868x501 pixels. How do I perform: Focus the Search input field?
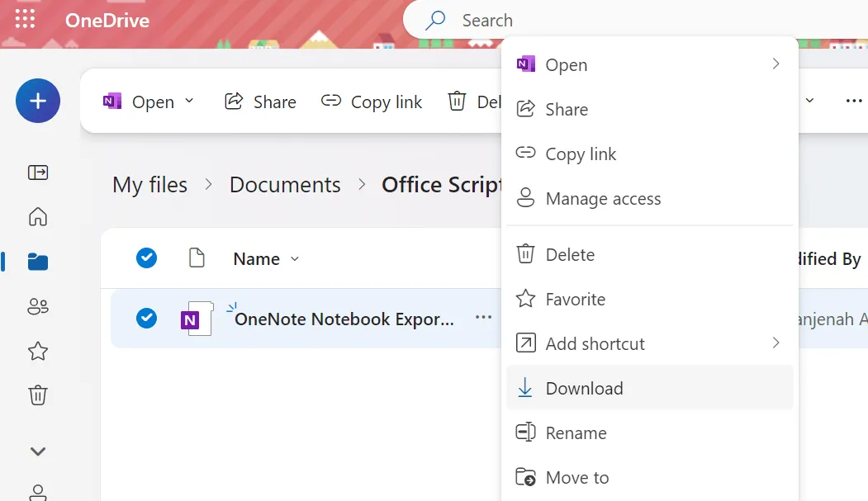pos(637,21)
